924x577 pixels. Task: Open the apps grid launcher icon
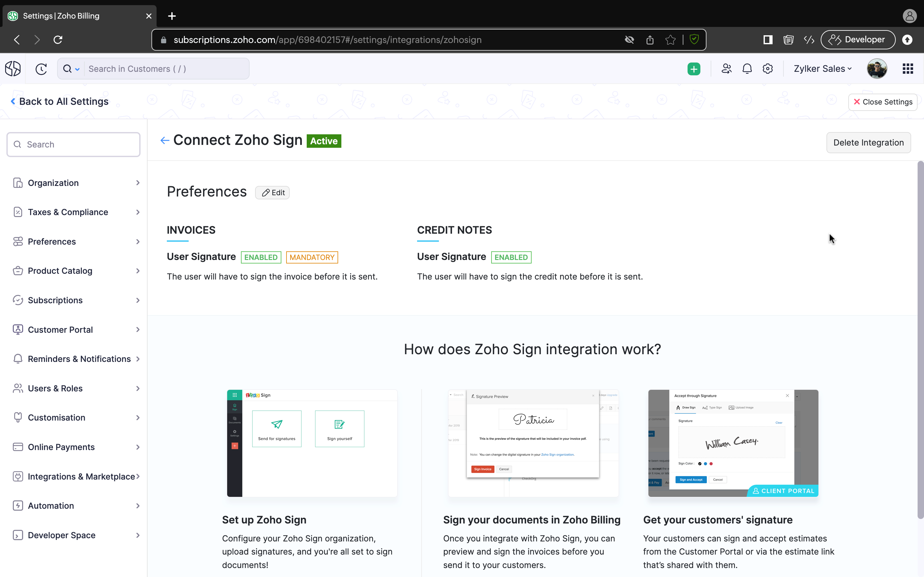pyautogui.click(x=908, y=69)
